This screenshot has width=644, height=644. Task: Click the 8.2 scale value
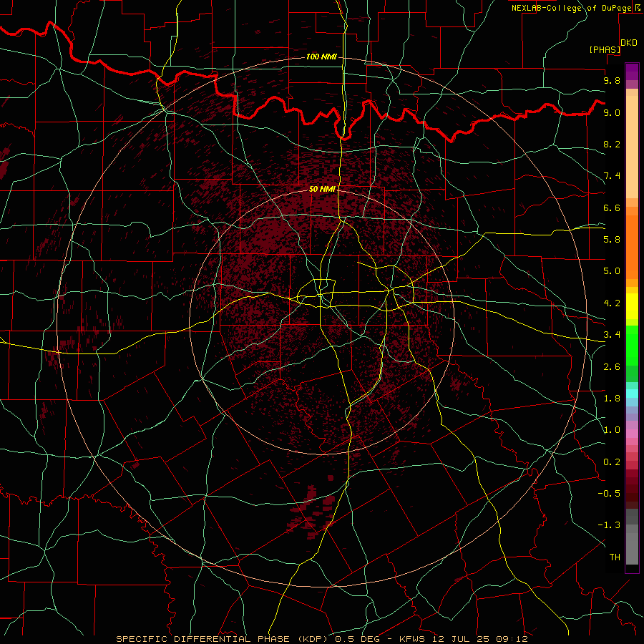click(612, 144)
